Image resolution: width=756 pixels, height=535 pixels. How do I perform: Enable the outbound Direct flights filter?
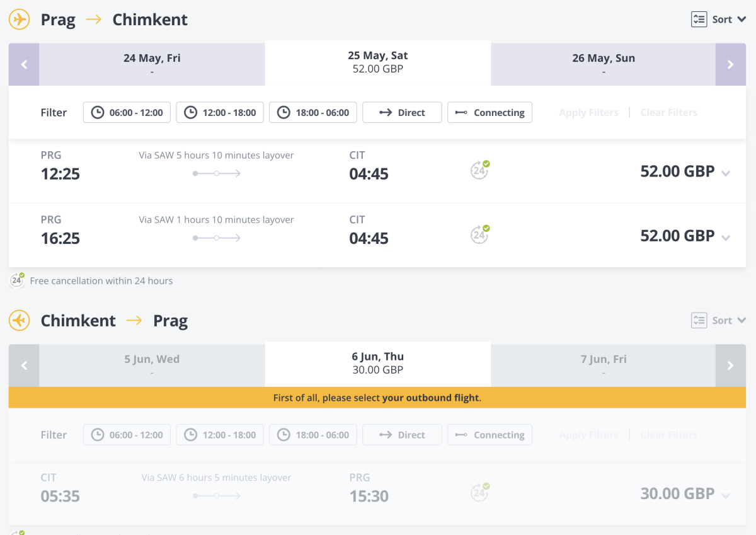[x=402, y=113]
